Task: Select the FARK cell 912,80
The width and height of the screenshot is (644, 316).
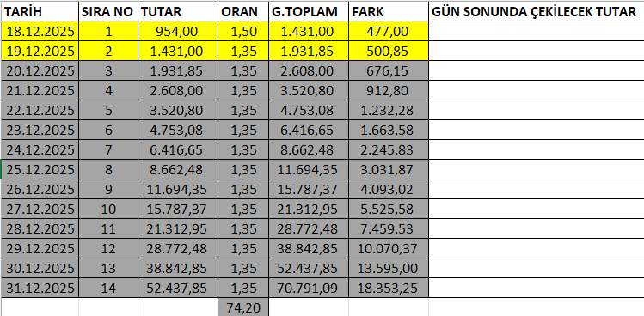Action: pos(389,90)
